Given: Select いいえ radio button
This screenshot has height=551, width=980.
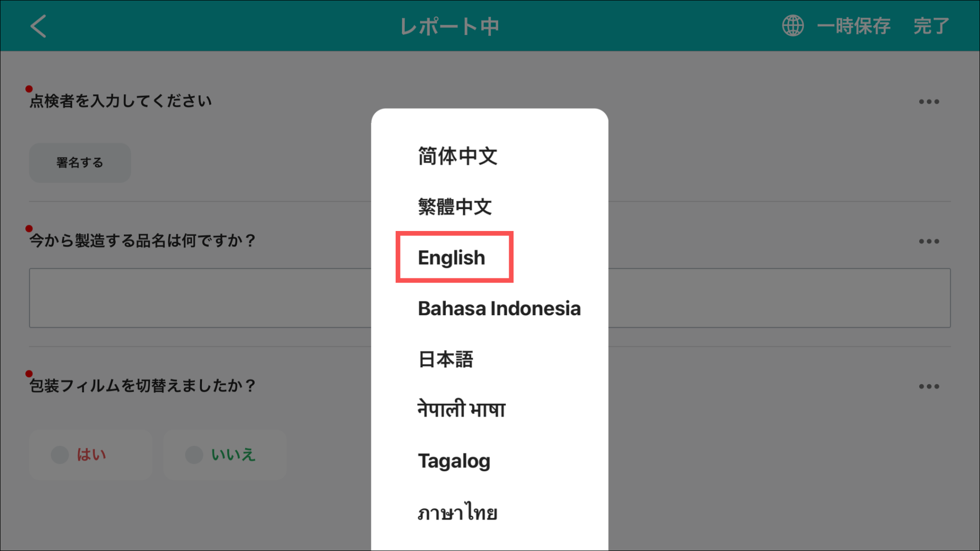Looking at the screenshot, I should click(x=194, y=454).
